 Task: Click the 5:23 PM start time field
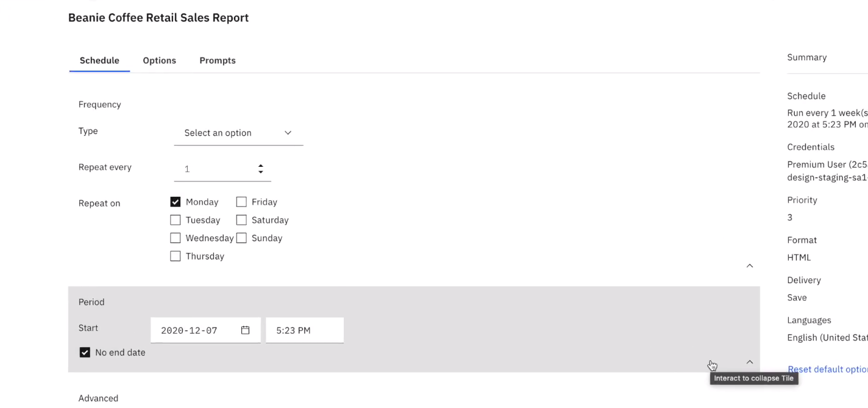[x=304, y=331]
